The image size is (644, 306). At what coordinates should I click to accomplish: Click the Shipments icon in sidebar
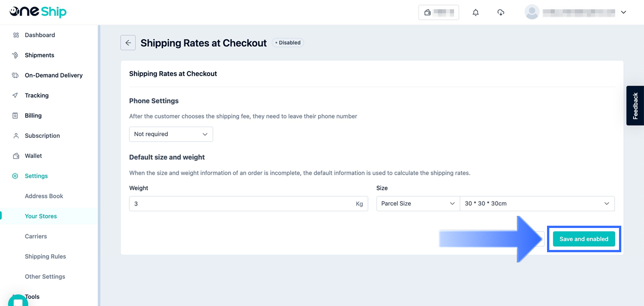[x=15, y=55]
